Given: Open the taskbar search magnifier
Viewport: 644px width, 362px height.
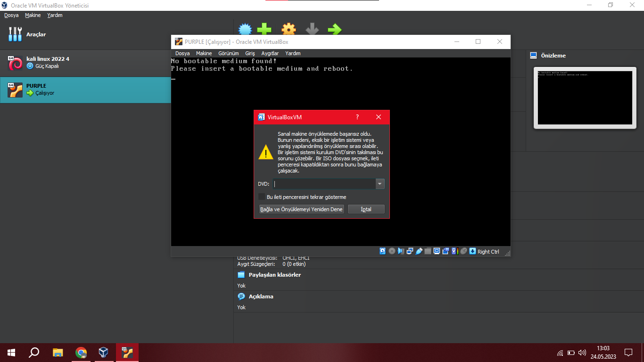Looking at the screenshot, I should pos(34,353).
